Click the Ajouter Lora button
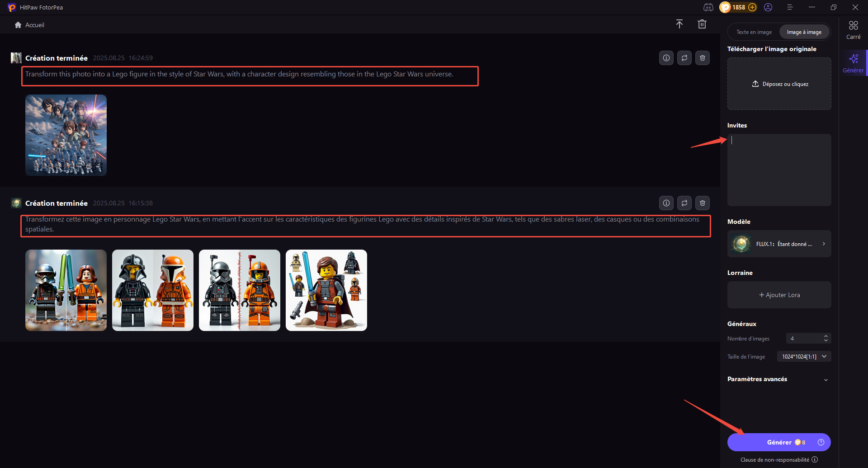Viewport: 868px width, 468px height. (779, 295)
